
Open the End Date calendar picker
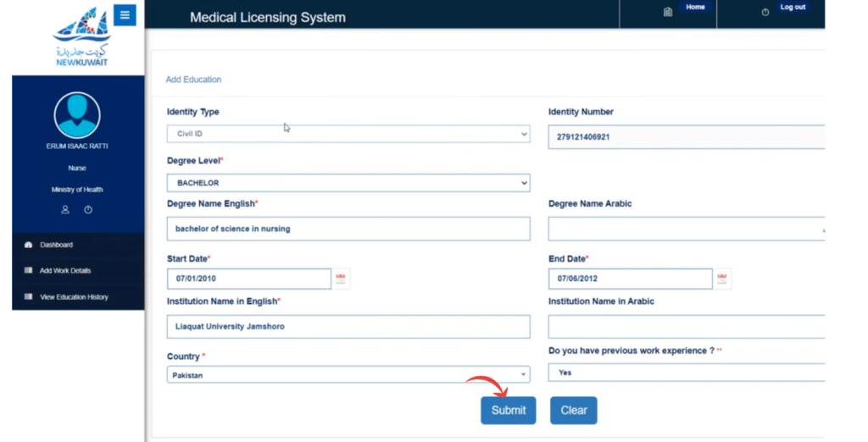click(722, 279)
